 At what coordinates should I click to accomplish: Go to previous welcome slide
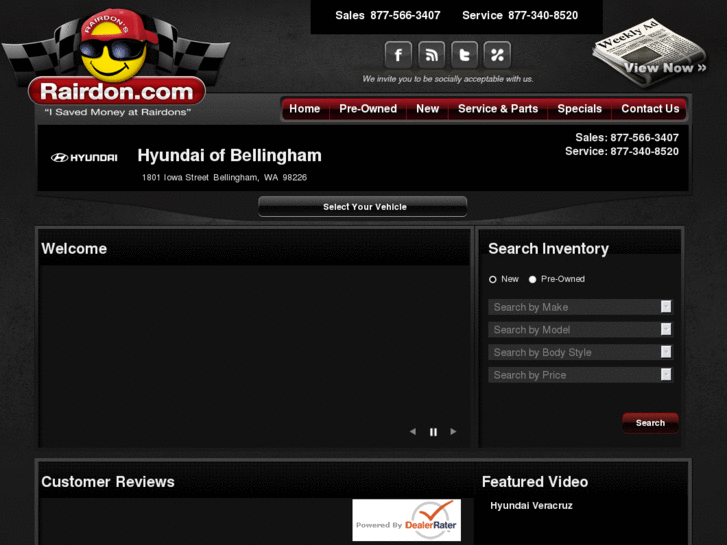tap(413, 432)
